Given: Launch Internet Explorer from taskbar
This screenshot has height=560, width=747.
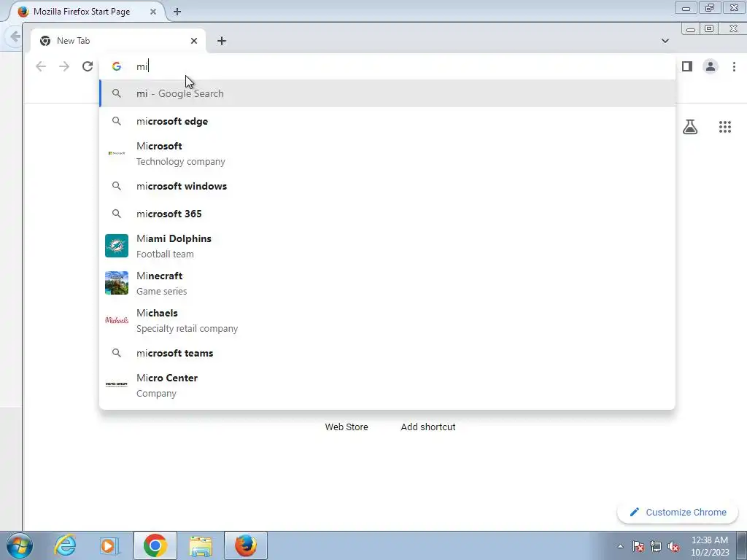Looking at the screenshot, I should 65,545.
